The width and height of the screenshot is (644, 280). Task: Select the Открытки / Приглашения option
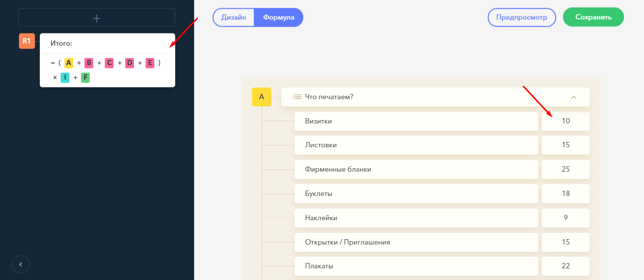416,242
